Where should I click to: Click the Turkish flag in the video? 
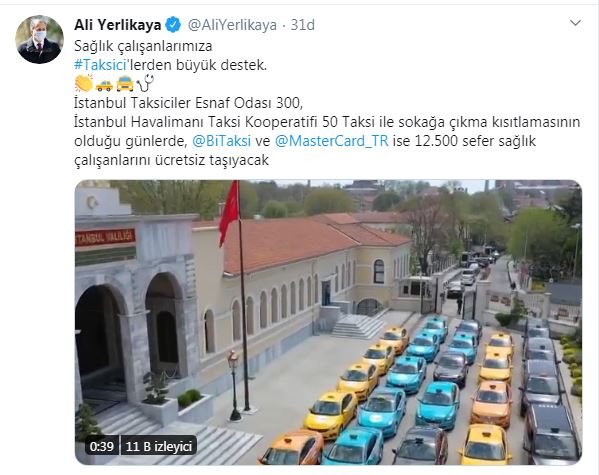(230, 213)
